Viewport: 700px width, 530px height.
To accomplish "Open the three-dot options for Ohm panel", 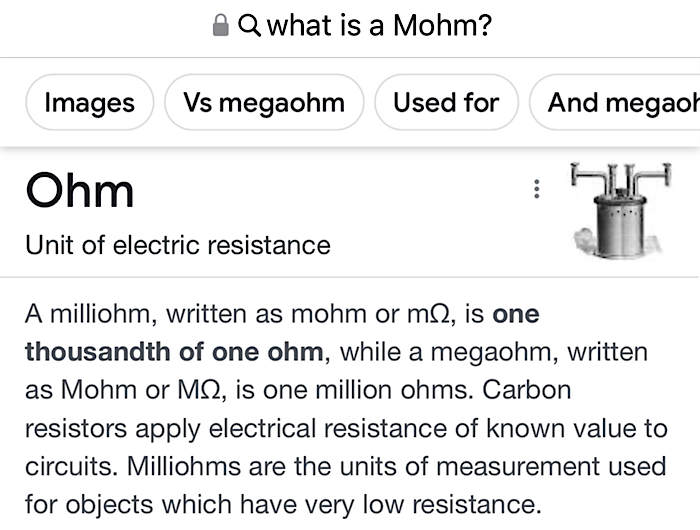I will [x=537, y=189].
